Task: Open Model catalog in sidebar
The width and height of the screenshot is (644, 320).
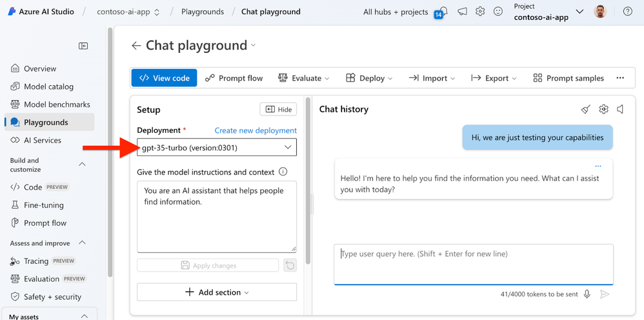Action: 48,86
